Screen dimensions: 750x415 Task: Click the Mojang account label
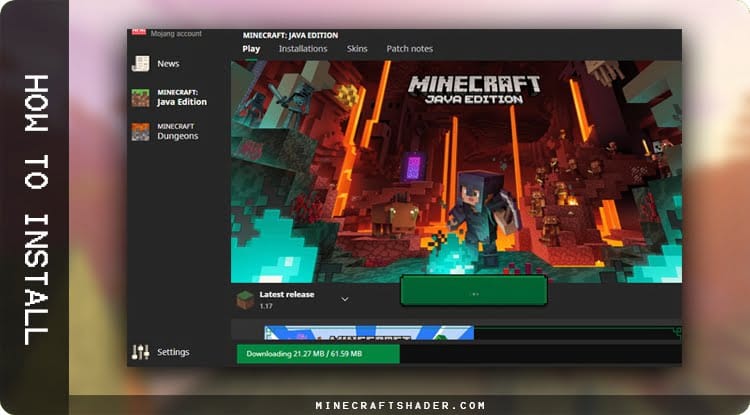[176, 33]
